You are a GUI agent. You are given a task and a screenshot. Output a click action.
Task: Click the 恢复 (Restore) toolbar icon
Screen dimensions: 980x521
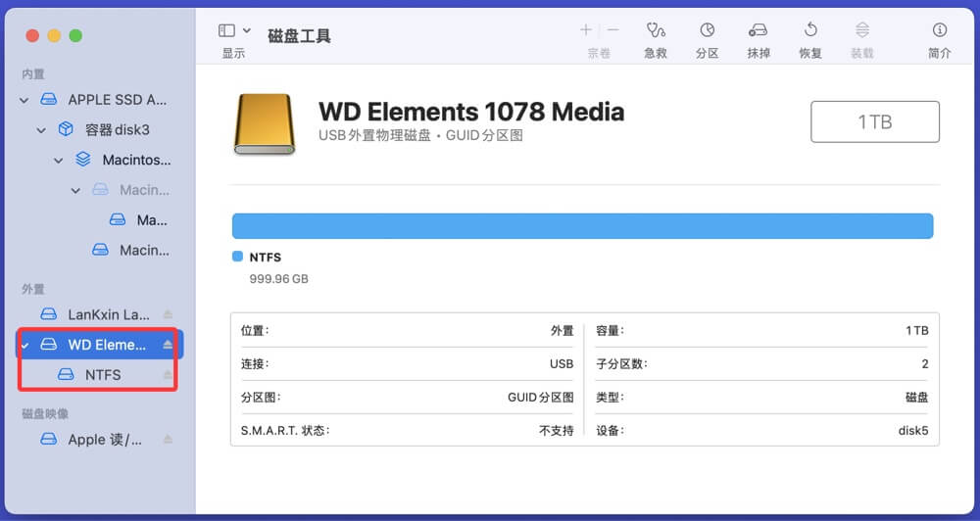tap(810, 31)
